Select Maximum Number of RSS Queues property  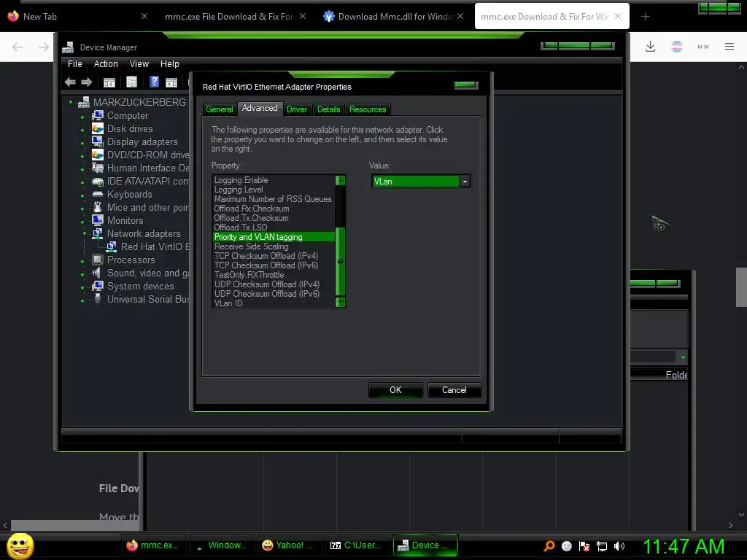(273, 199)
